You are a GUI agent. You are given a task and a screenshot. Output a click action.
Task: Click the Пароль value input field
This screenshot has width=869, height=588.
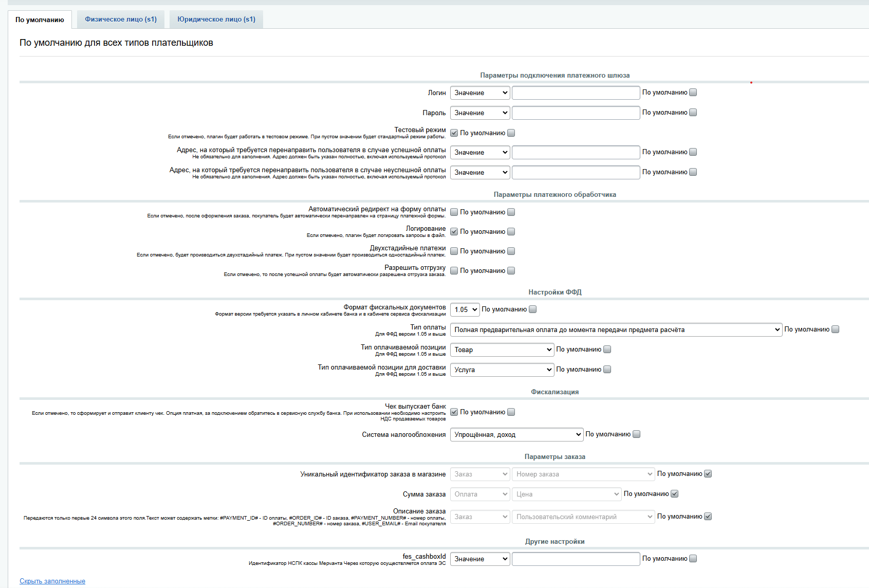coord(576,113)
